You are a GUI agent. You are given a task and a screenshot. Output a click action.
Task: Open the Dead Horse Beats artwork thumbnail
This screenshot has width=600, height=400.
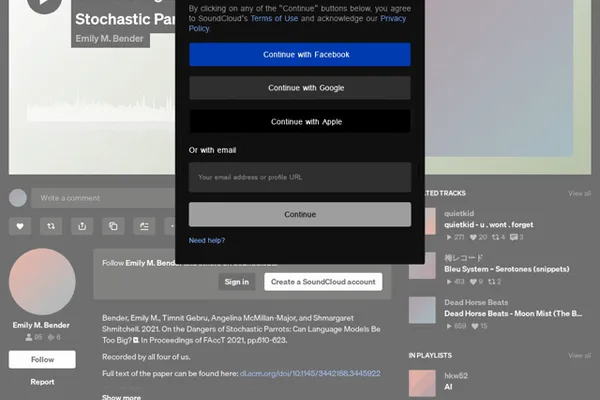[x=422, y=310]
